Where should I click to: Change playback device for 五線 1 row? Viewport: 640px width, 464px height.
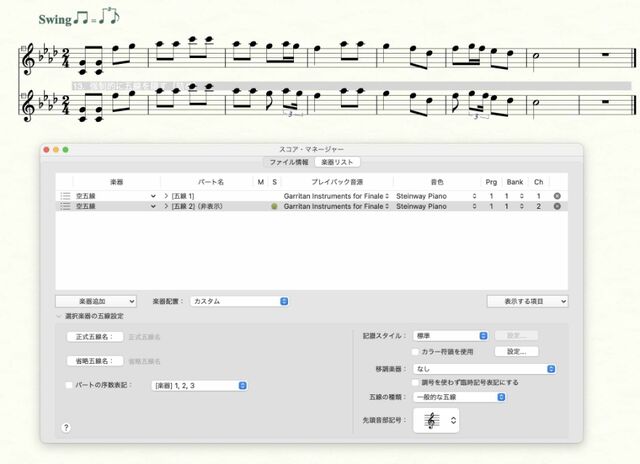(x=336, y=196)
